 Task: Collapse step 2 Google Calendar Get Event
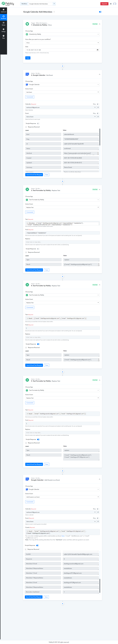[x=100, y=74]
